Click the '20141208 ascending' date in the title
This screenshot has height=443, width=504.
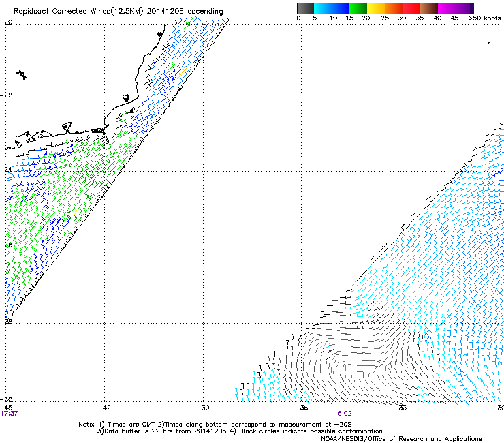(x=185, y=12)
